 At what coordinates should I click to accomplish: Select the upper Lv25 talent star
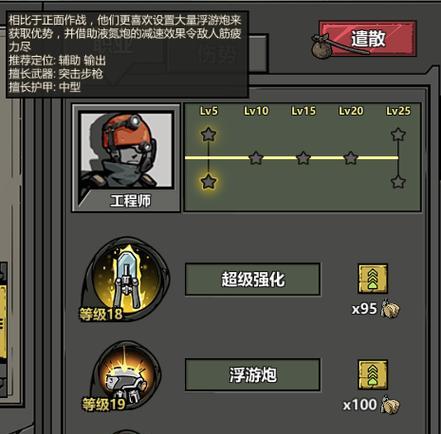(398, 134)
